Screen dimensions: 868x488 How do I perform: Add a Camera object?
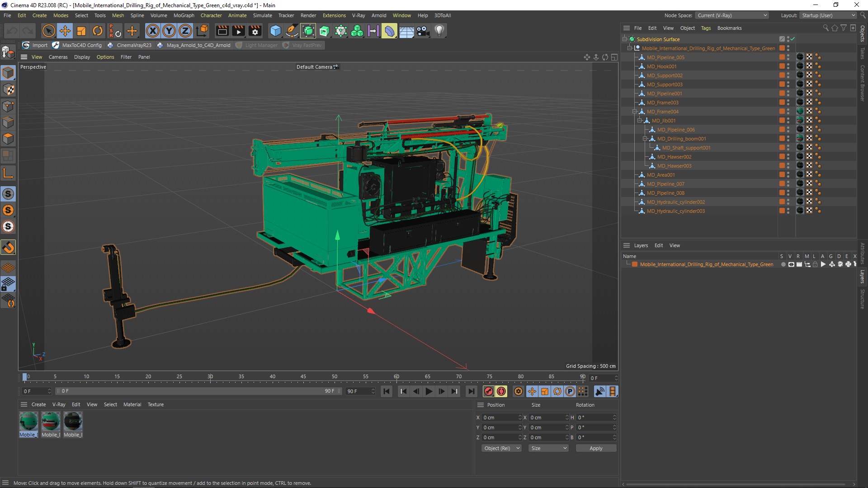[x=423, y=31]
